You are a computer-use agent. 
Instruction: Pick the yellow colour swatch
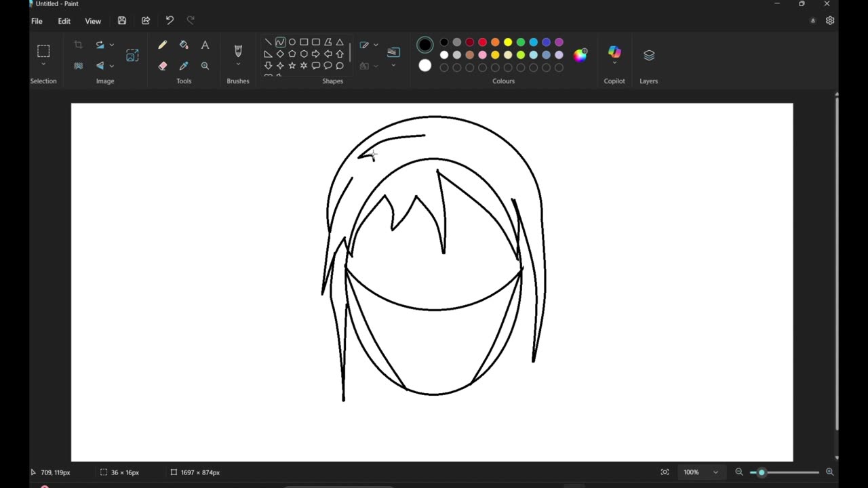click(x=508, y=42)
